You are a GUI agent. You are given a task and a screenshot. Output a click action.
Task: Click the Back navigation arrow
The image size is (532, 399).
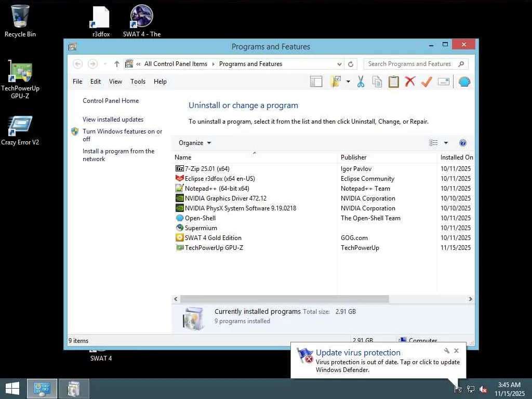(78, 64)
